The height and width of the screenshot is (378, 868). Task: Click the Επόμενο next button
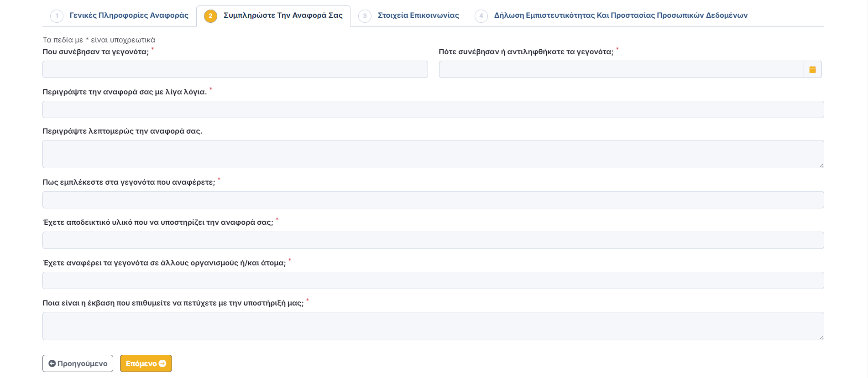coord(146,363)
